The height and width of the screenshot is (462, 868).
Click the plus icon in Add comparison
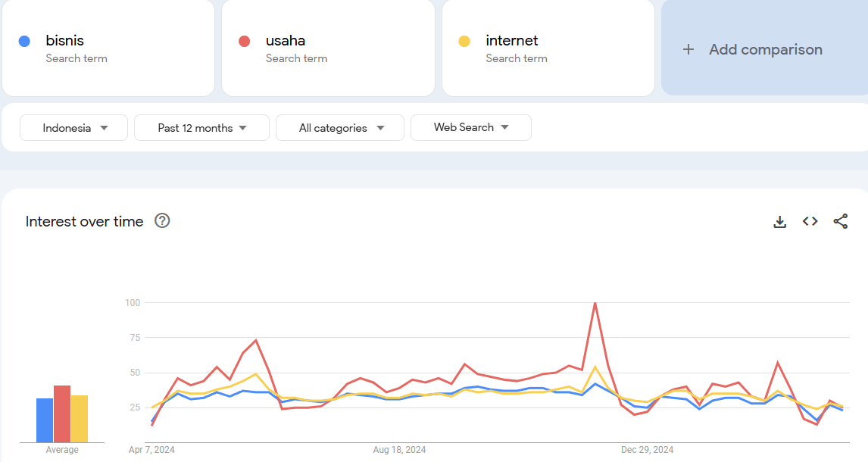click(x=688, y=49)
